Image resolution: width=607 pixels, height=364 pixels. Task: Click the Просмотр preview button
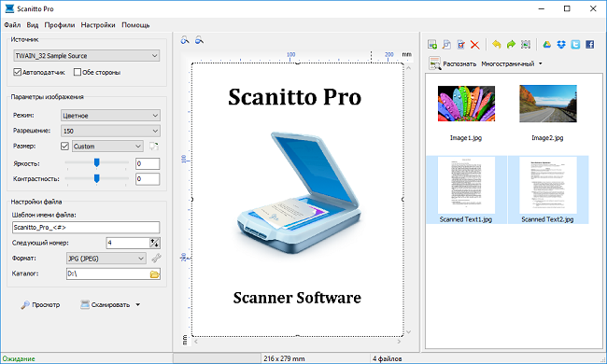(41, 305)
